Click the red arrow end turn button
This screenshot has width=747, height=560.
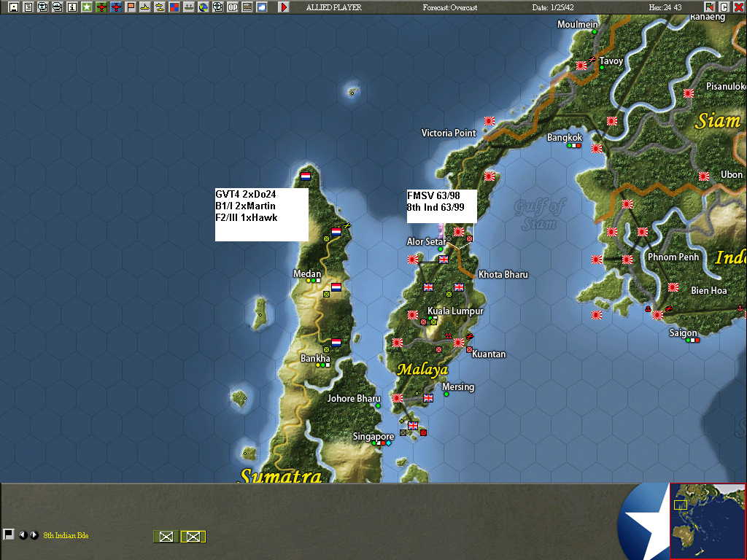coord(284,7)
